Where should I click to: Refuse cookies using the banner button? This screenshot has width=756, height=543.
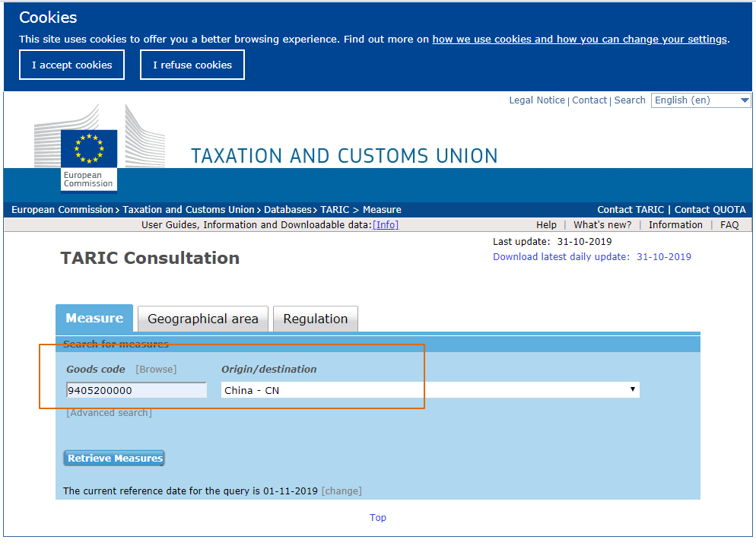[x=192, y=65]
